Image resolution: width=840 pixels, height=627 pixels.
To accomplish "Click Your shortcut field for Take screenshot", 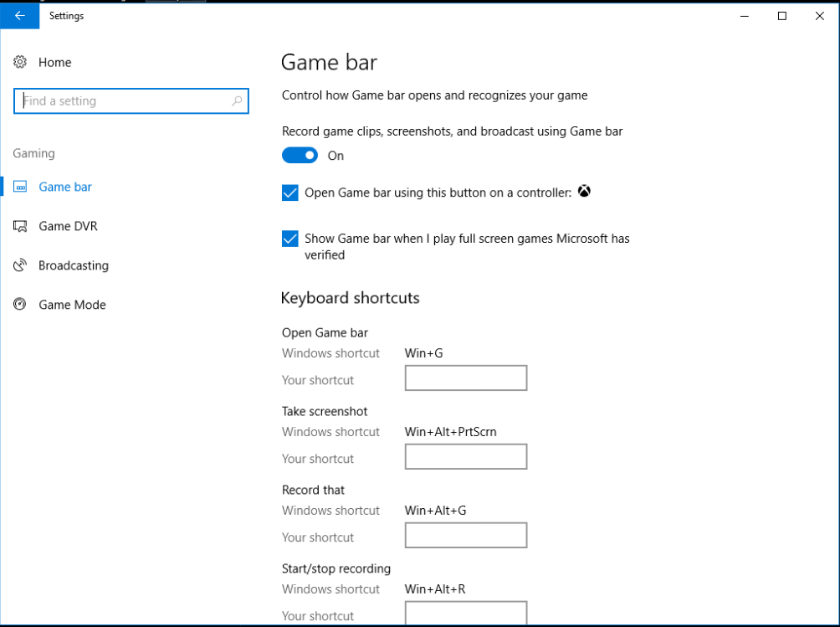I will click(466, 456).
